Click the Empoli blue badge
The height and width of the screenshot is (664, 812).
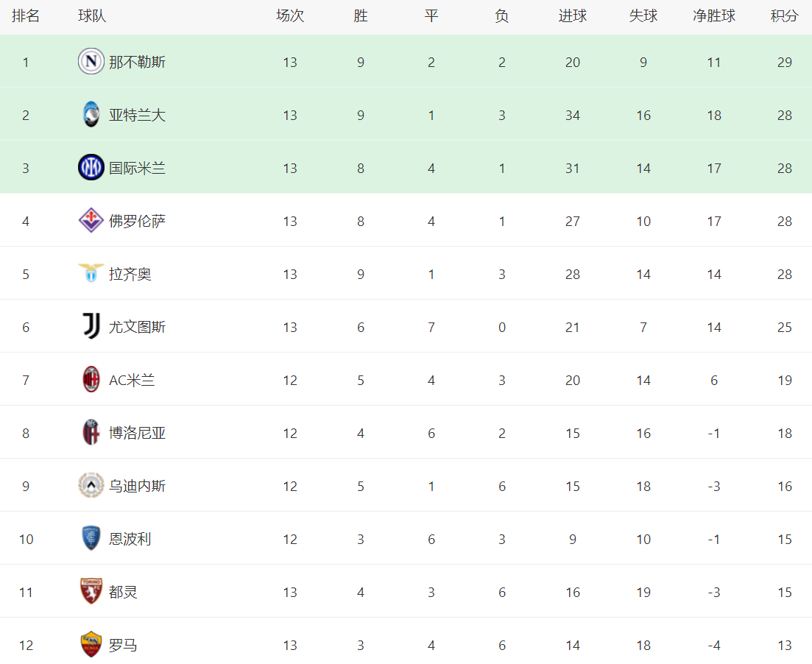pos(91,539)
